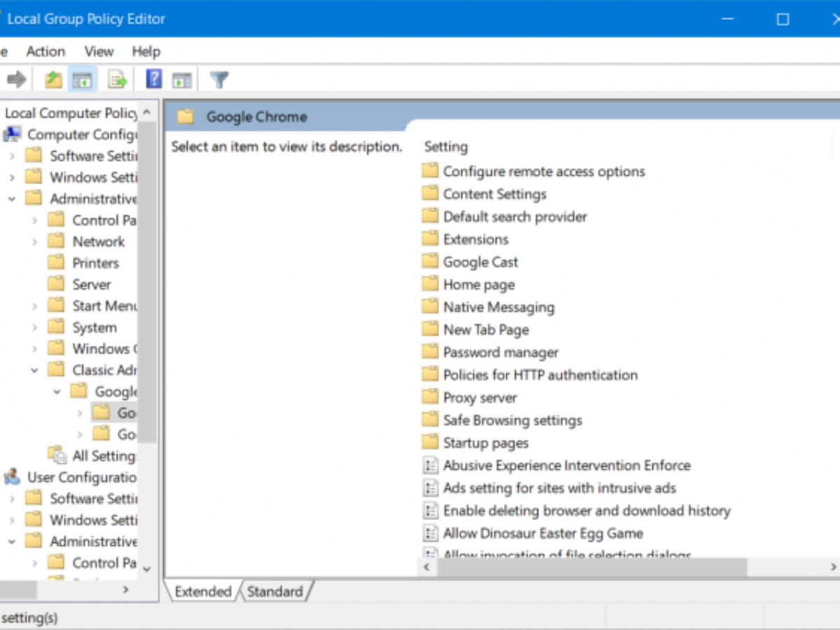
Task: Open the View menu
Action: 99,52
